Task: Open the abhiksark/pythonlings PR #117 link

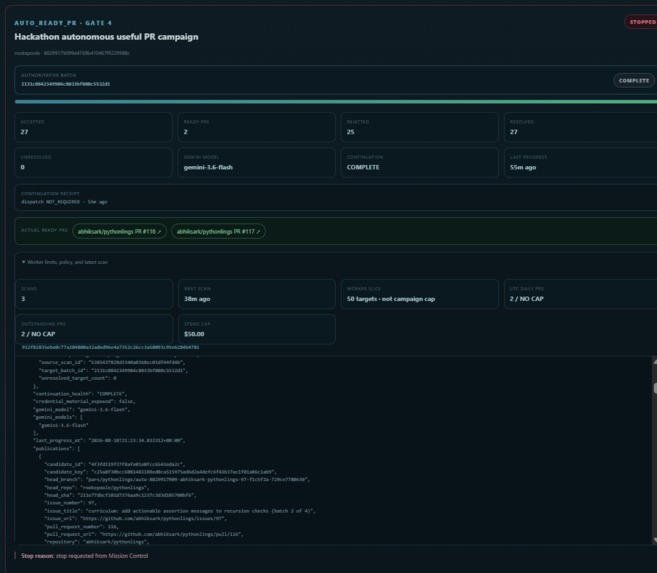Action: 218,231
